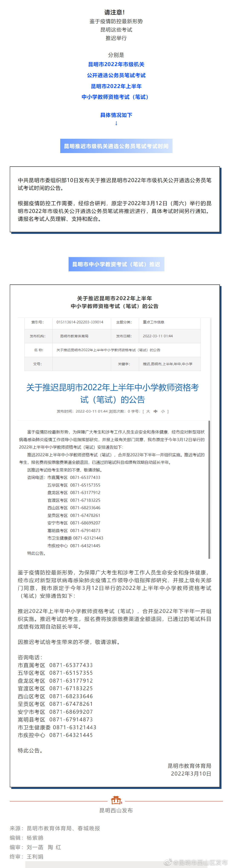Click the scrollbar beside the embedded notice
The image size is (230, 868).
pos(209,490)
